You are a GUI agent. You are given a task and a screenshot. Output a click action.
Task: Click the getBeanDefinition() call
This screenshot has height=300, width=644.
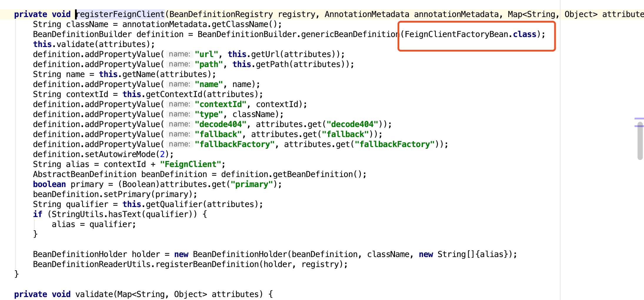pos(317,174)
